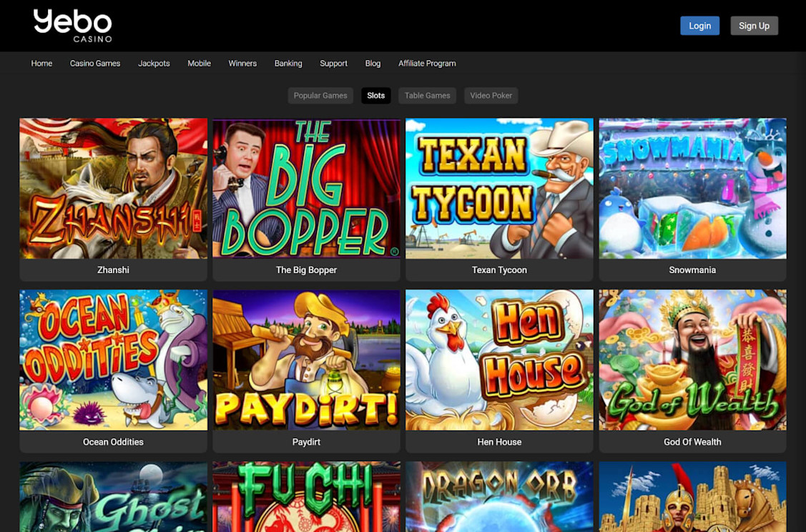This screenshot has height=532, width=806.
Task: Open the Support page
Action: pyautogui.click(x=333, y=63)
